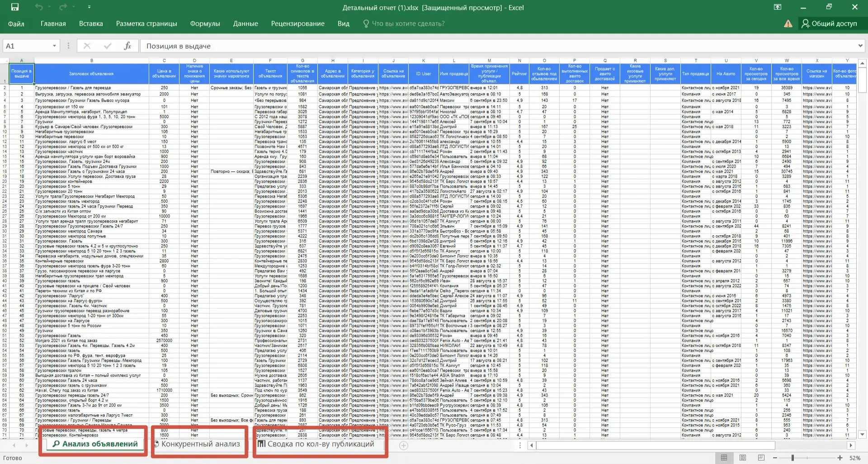The image size is (868, 464).
Task: Click the zoom in plus icon
Action: tap(840, 458)
